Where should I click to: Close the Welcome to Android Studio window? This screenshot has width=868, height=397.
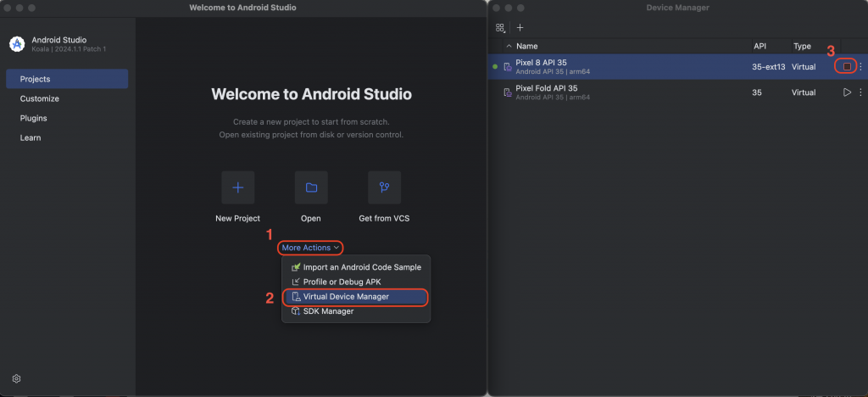coord(8,8)
